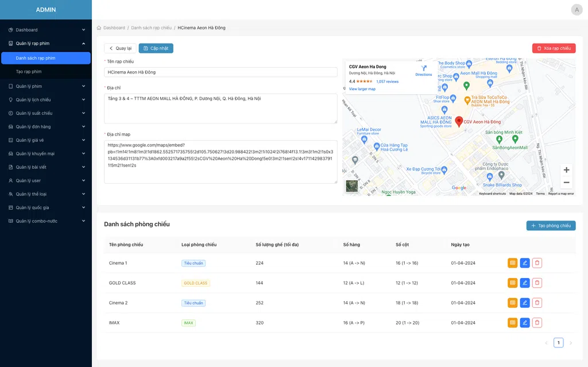This screenshot has width=588, height=367.
Task: Open seat layout for Cinema 1
Action: coord(512,263)
